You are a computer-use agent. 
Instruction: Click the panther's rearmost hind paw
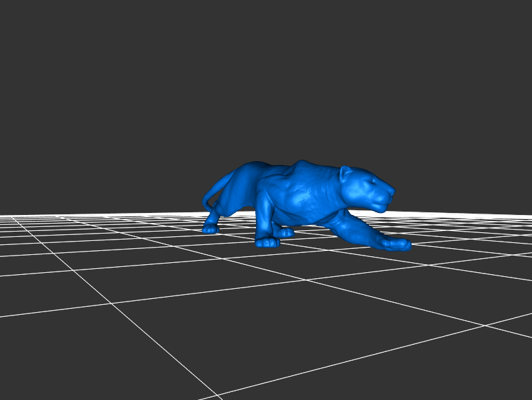pos(210,230)
